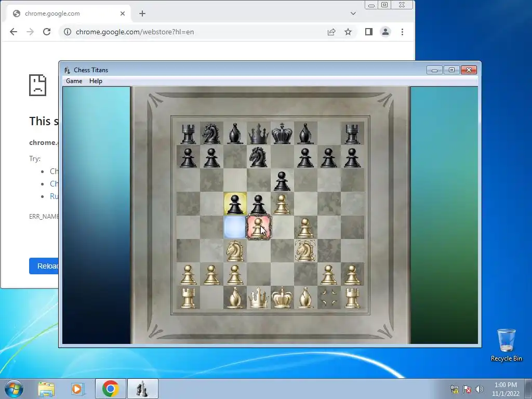Image resolution: width=532 pixels, height=399 pixels.
Task: Click the red-highlighted white pawn on d4
Action: point(259,227)
